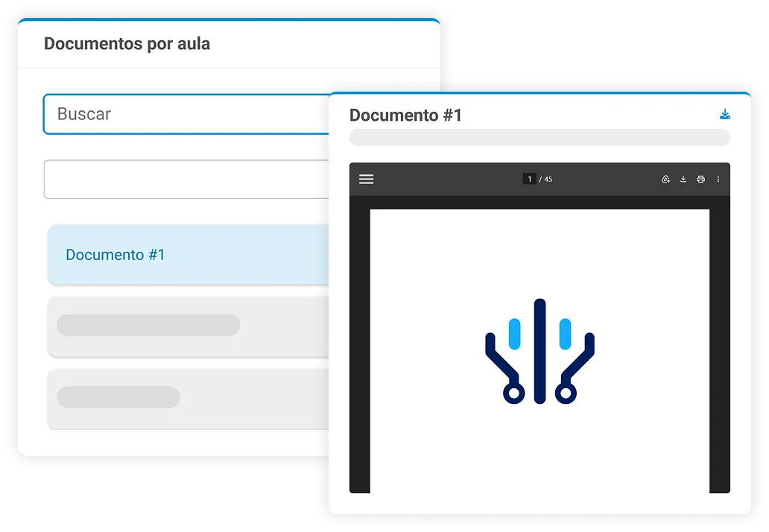The width and height of the screenshot is (769, 532).
Task: Click the Documento #1 preview panel title
Action: 405,115
